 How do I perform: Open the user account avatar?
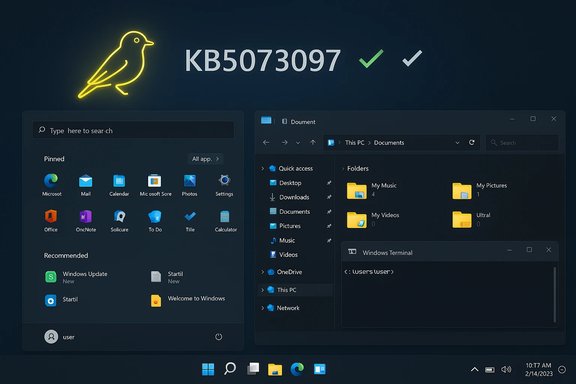click(x=51, y=337)
